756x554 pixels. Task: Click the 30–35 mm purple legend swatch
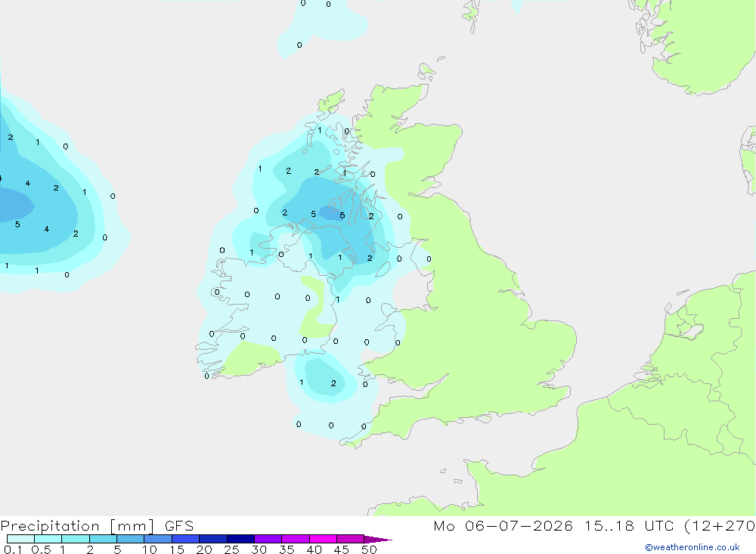click(x=268, y=539)
